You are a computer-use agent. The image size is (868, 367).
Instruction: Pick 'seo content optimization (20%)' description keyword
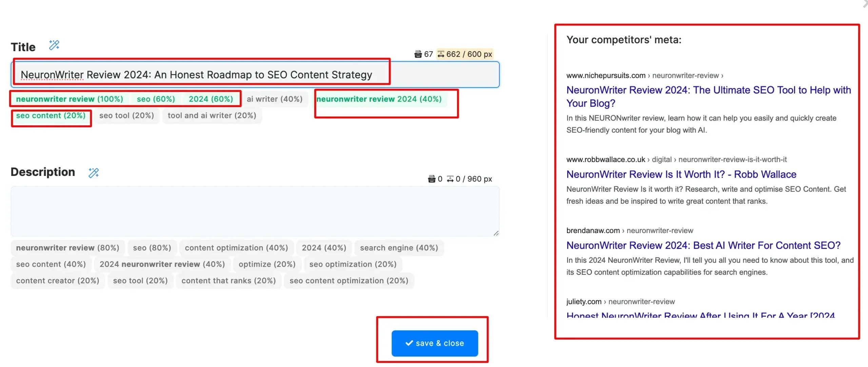point(349,281)
